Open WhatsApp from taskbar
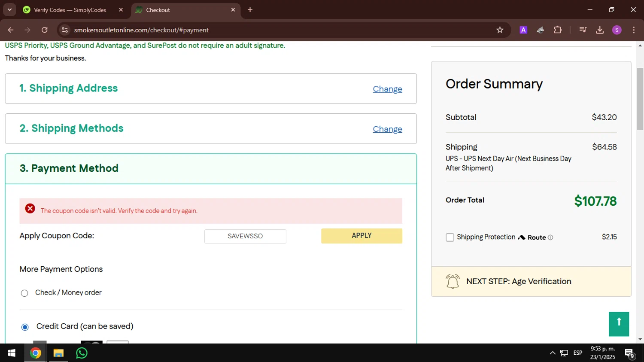This screenshot has width=644, height=362. tap(82, 353)
